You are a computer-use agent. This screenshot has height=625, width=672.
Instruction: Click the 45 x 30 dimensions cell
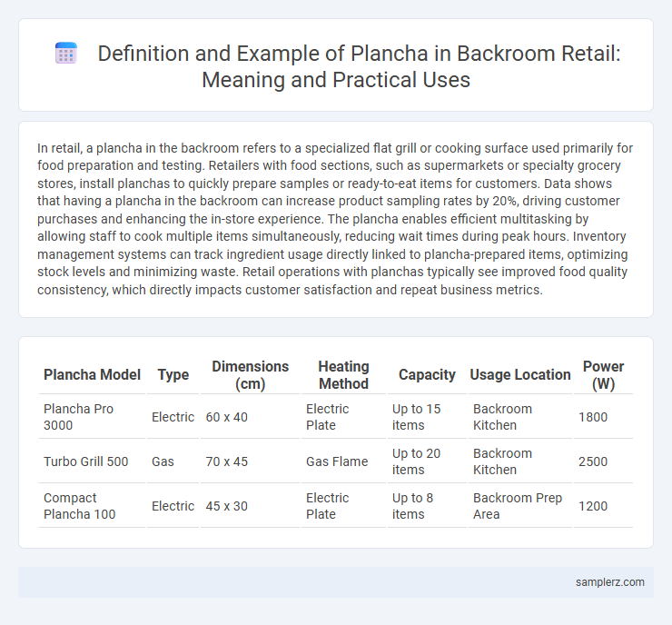point(251,506)
